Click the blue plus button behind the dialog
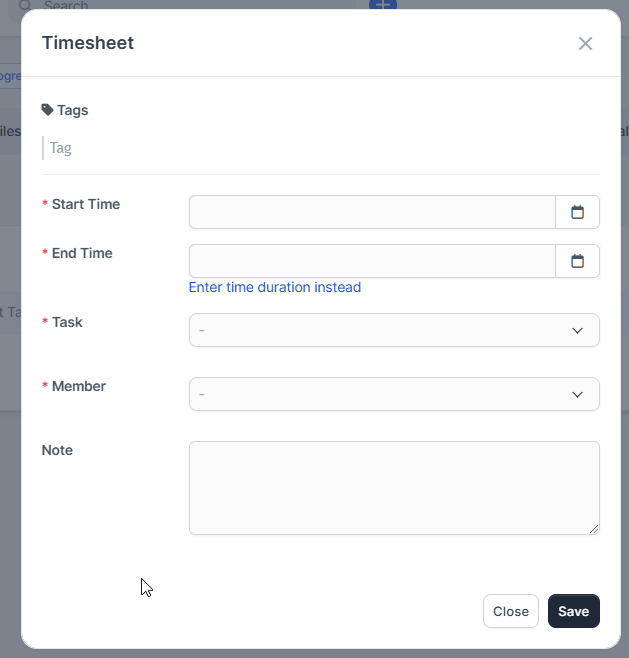The height and width of the screenshot is (658, 629). [x=383, y=4]
